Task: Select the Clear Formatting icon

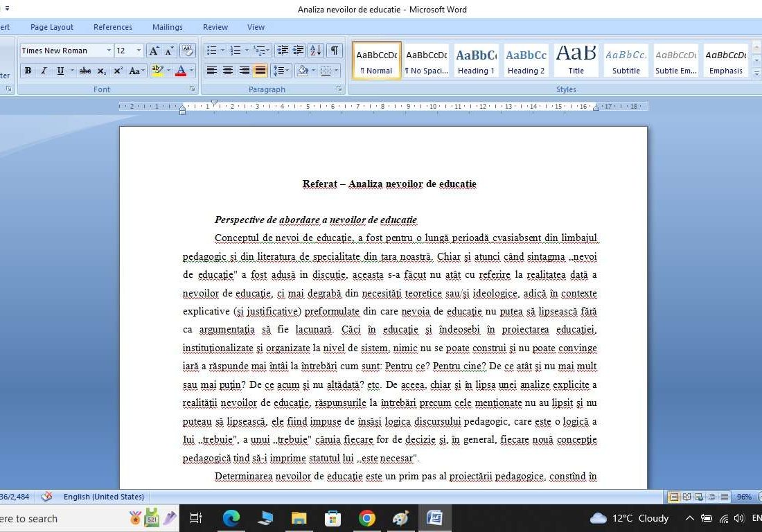Action: 187,50
